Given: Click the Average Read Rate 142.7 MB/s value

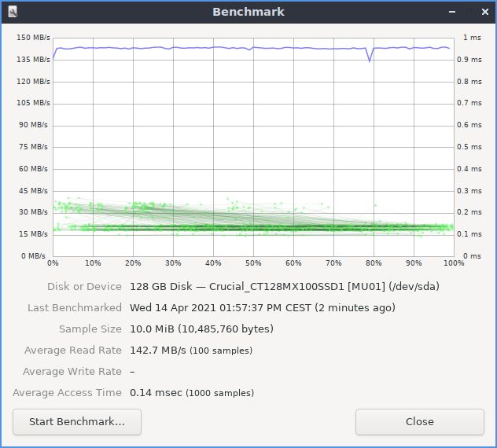Looking at the screenshot, I should [x=191, y=350].
